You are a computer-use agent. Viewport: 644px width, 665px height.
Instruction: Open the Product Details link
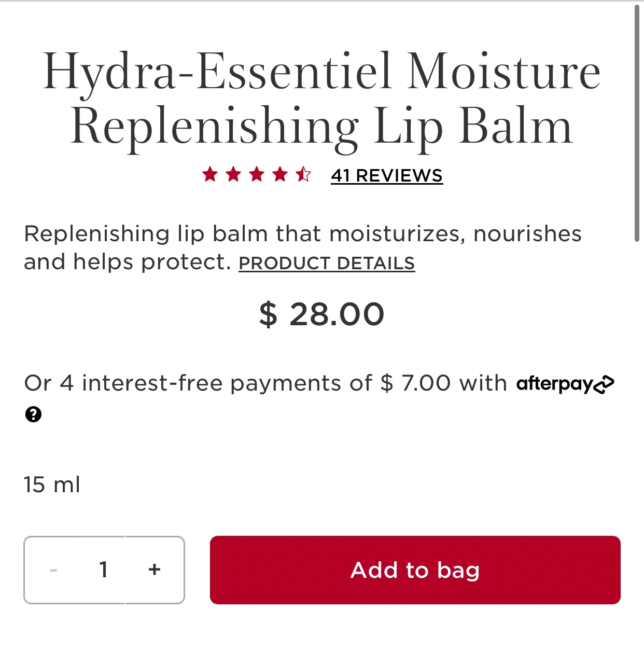pos(327,263)
